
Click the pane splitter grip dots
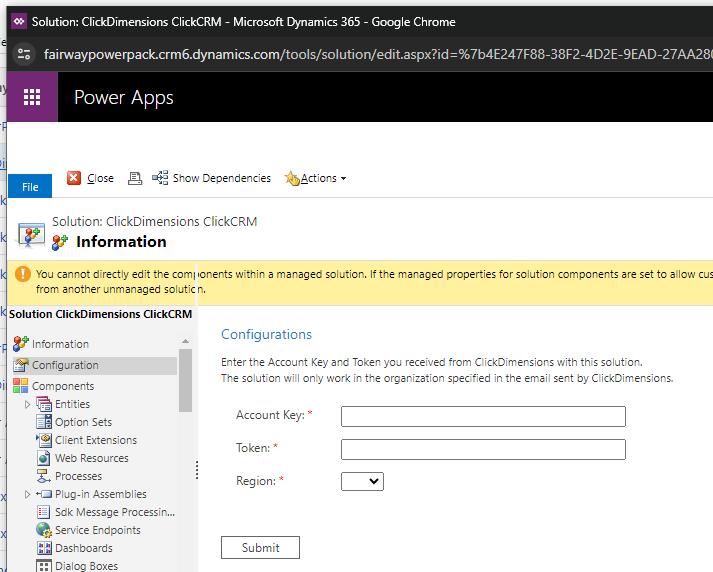click(197, 470)
